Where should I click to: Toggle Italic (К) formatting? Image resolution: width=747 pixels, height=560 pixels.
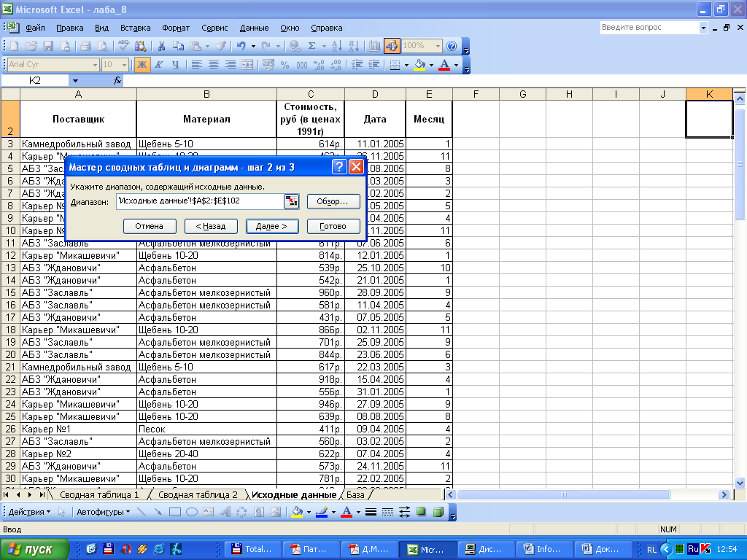159,65
